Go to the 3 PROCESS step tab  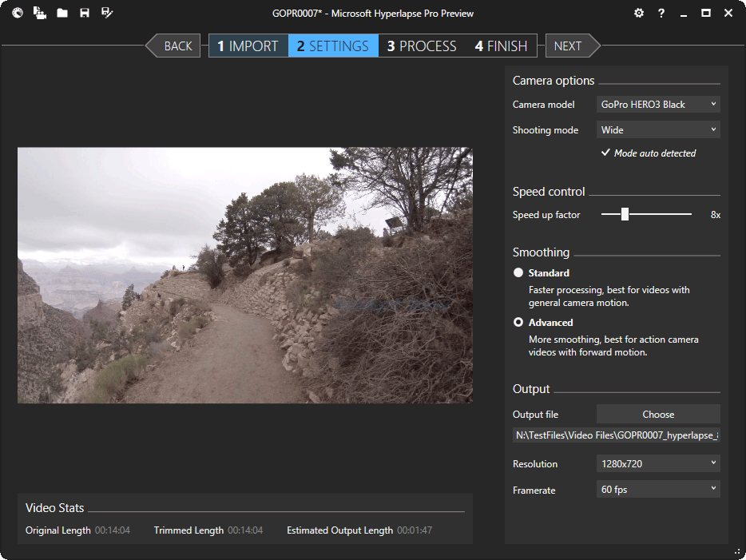coord(422,46)
